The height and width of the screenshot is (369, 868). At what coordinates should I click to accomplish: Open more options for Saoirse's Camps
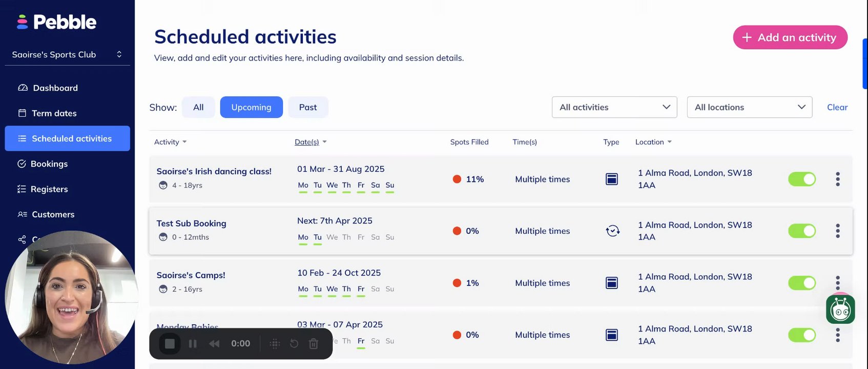pos(838,283)
